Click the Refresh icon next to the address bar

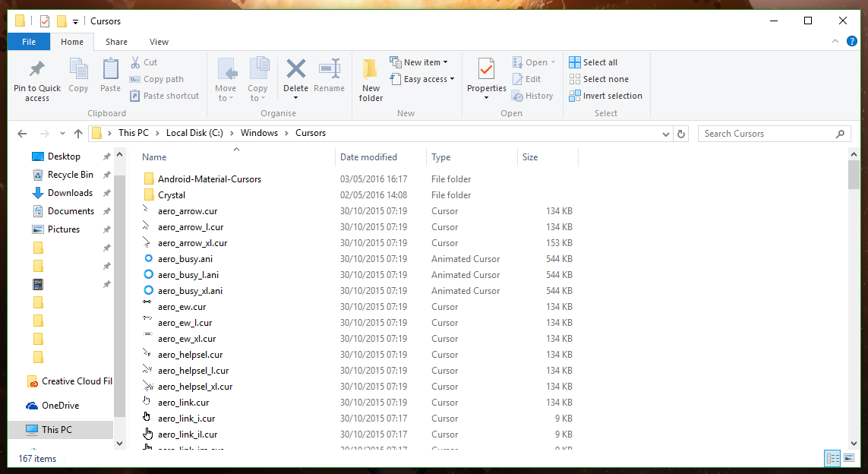click(681, 133)
